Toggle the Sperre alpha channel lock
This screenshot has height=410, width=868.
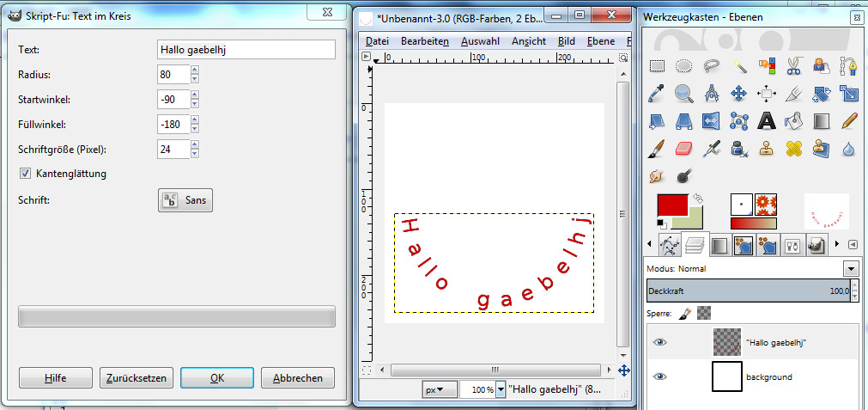point(704,313)
